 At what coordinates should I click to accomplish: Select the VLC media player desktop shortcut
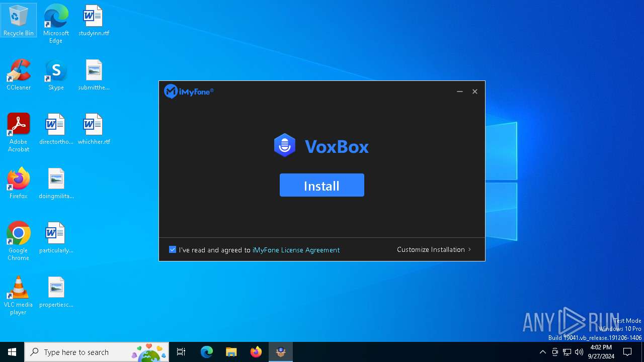[19, 296]
